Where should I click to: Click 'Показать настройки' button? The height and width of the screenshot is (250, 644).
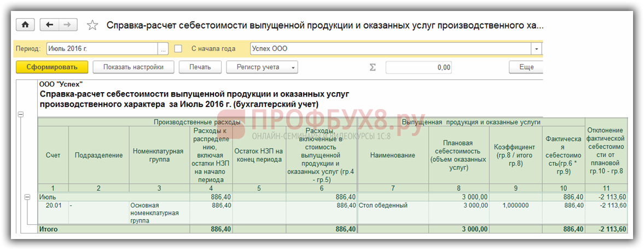133,67
